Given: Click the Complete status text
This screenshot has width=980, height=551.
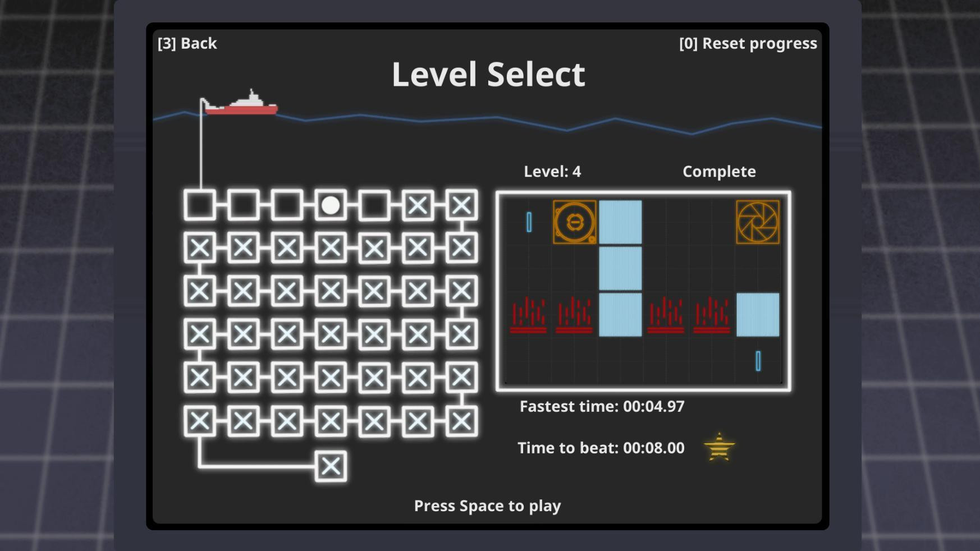Looking at the screenshot, I should point(719,172).
